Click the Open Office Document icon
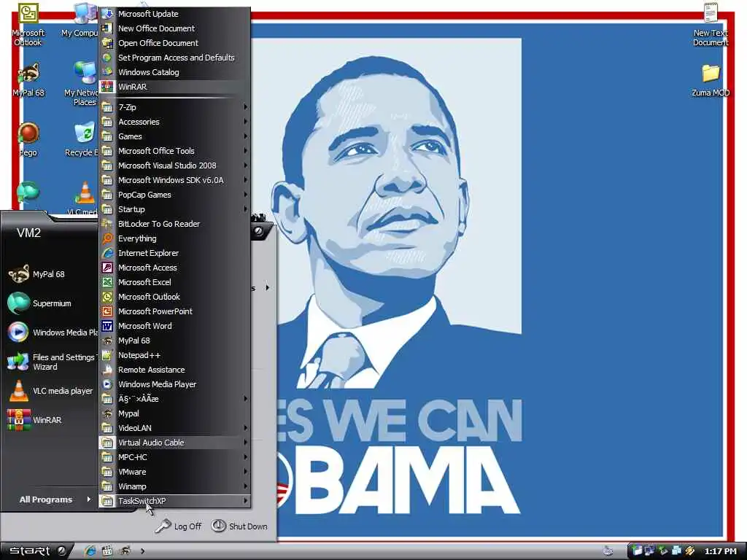The image size is (747, 560). coord(108,43)
